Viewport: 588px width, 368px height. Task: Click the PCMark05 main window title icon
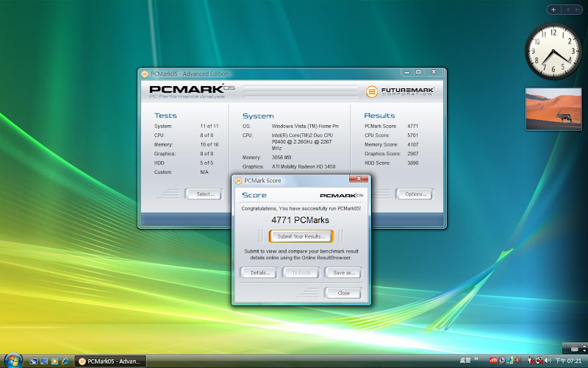tap(144, 74)
